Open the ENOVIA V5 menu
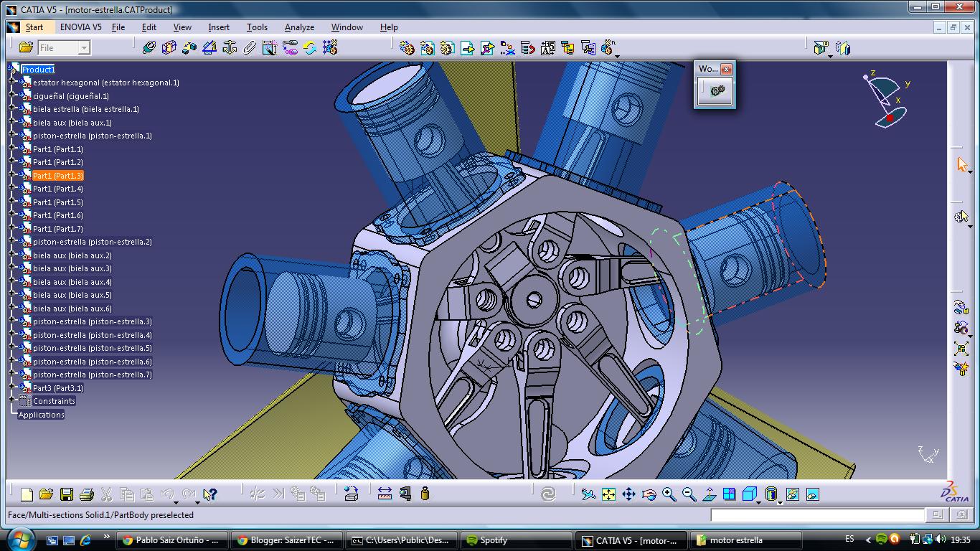Image resolution: width=980 pixels, height=551 pixels. 80,27
